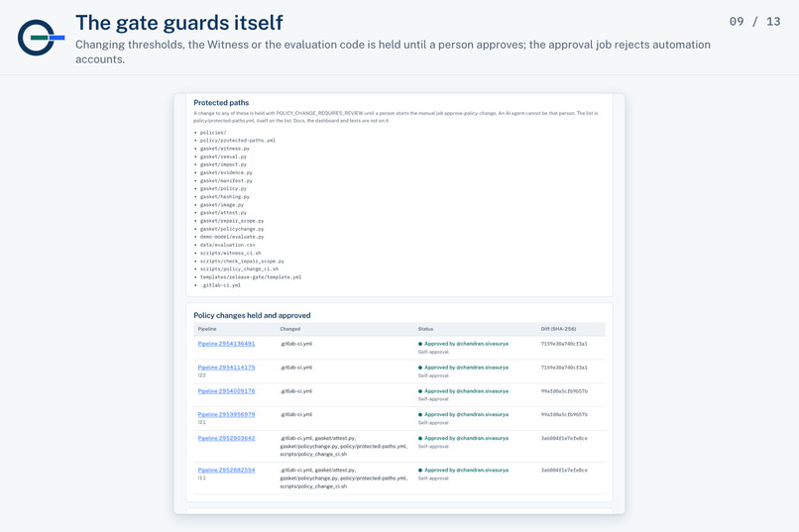Select approval status text in Pipeline 2952903642 row
Screen dimensions: 799x532
pos(466,438)
